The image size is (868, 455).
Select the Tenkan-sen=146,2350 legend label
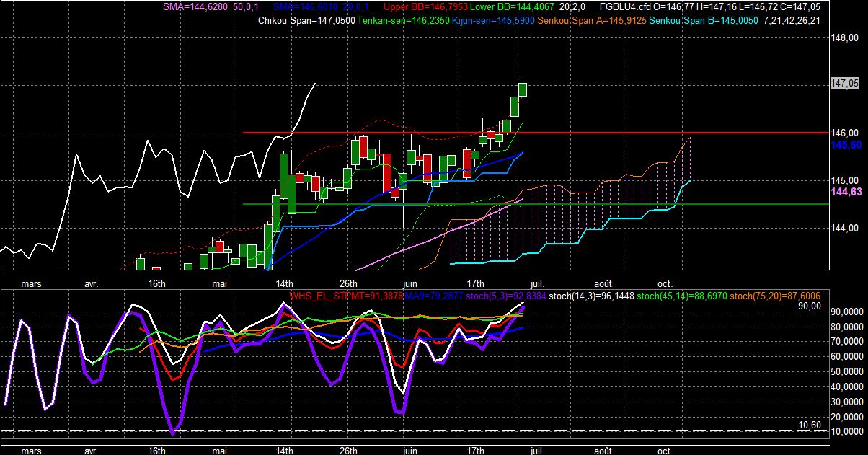click(x=402, y=20)
